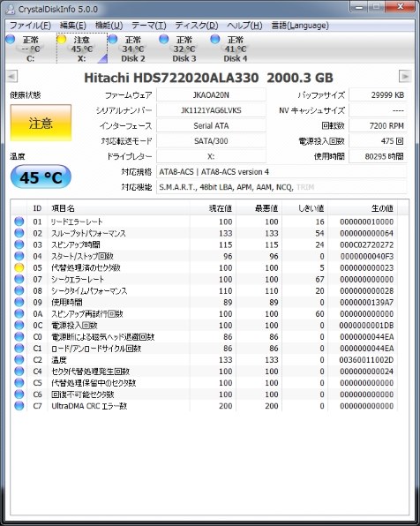Viewport: 420px width, 526px height.
Task: Click yellow caution icon for attribute 05
Action: coord(19,267)
